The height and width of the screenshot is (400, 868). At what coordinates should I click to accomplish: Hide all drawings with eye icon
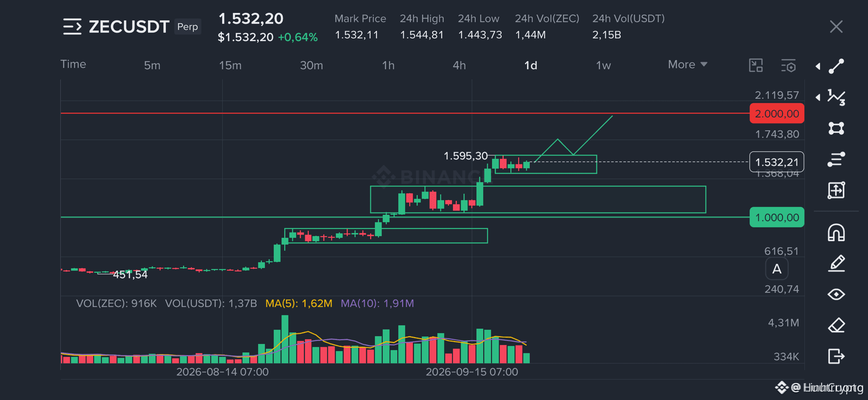[836, 294]
